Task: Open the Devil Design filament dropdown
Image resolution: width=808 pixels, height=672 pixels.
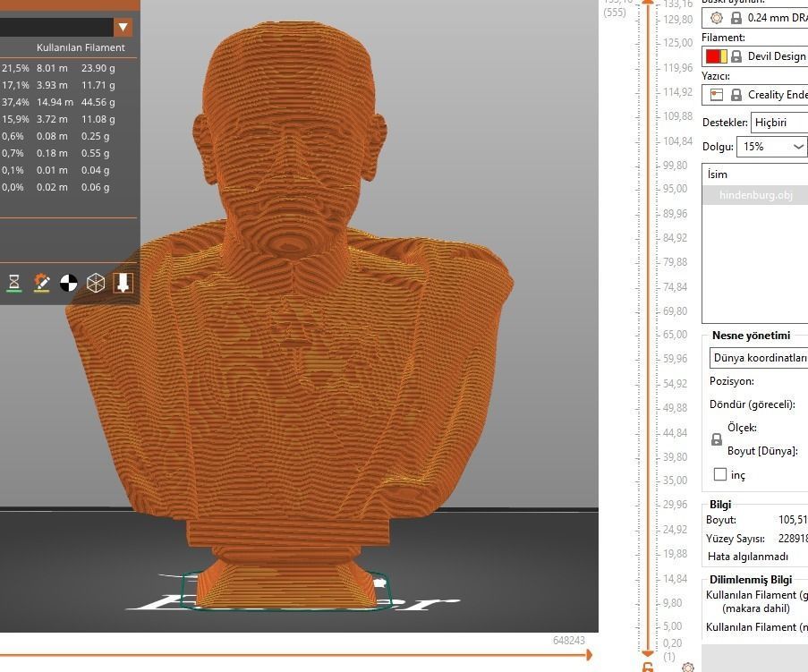Action: (x=755, y=56)
